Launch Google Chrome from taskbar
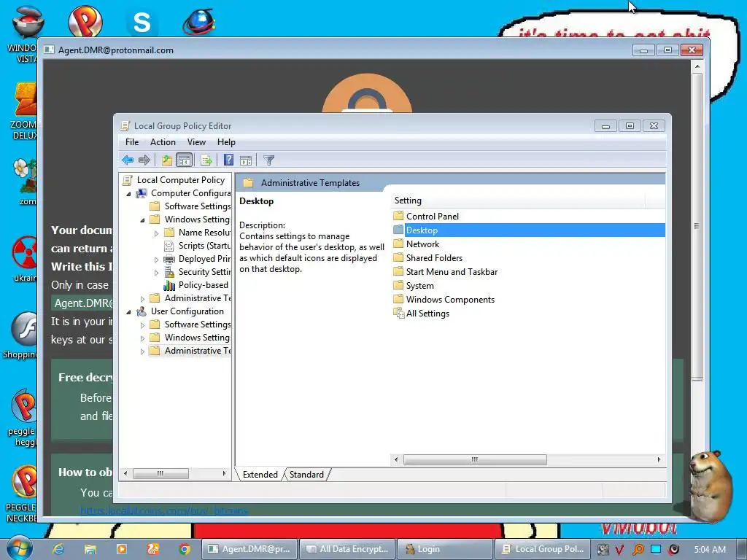The image size is (747, 560). pos(185,549)
